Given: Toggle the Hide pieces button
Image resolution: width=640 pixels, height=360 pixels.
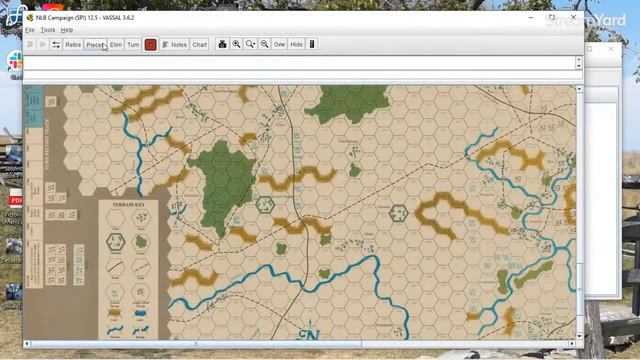Looking at the screenshot, I should (x=296, y=44).
